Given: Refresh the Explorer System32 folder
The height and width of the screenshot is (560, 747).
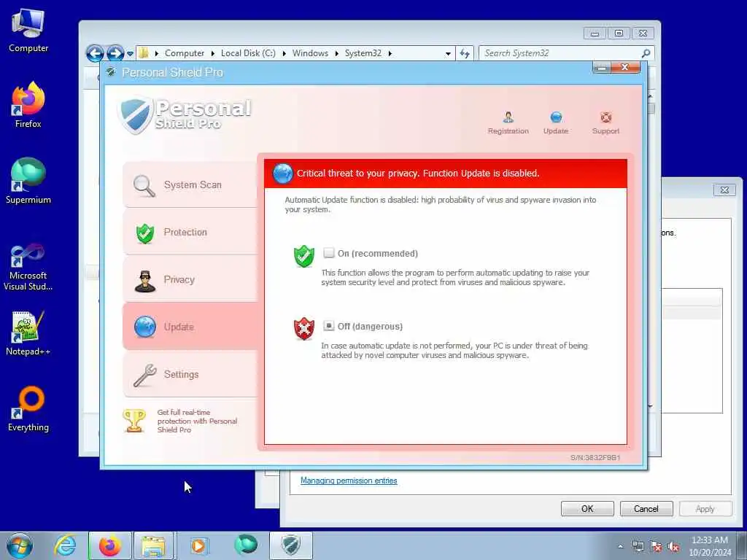Looking at the screenshot, I should 465,53.
